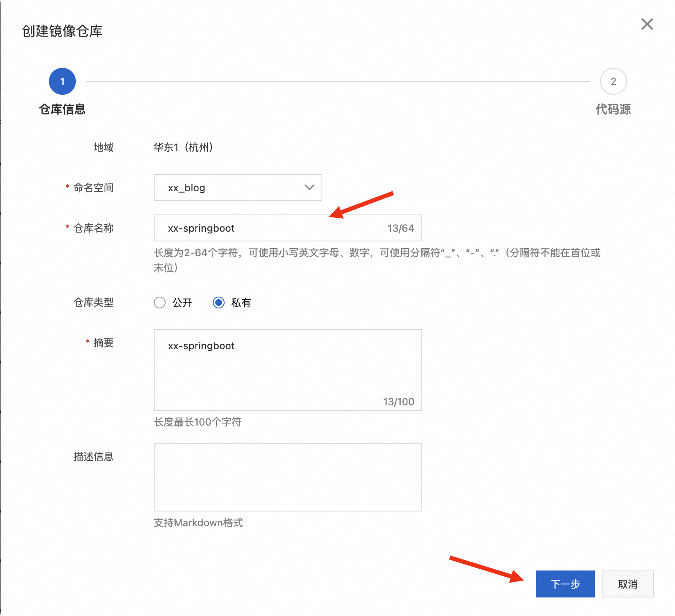Expand namespace list via chevron arrow
Viewport: 675px width, 616px height.
[x=309, y=187]
